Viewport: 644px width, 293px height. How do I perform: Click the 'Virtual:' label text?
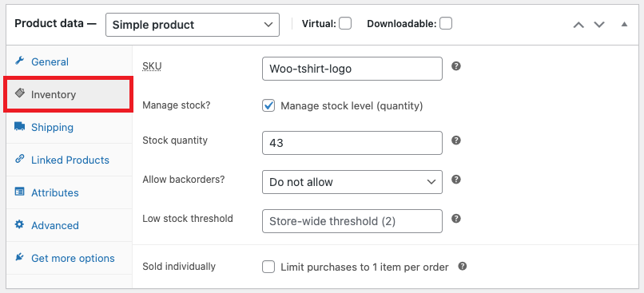tap(319, 24)
